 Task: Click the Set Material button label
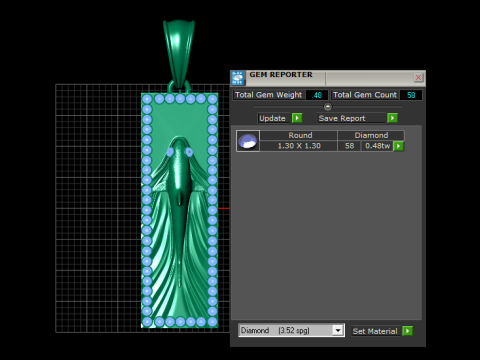tap(375, 331)
